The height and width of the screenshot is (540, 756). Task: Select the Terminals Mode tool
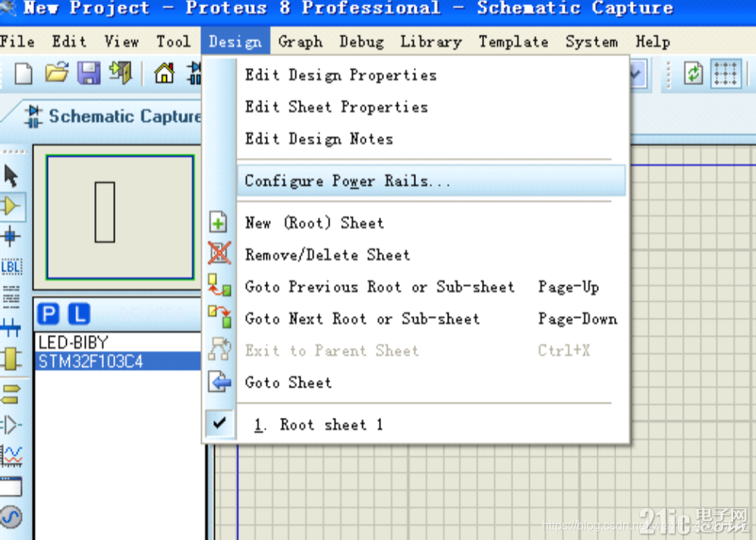11,393
